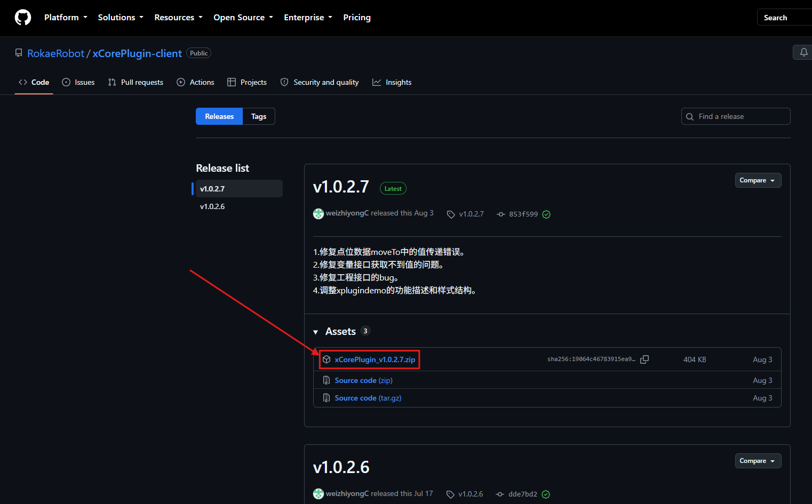Click the file icon of Source code (zip)
This screenshot has height=504, width=812.
(327, 380)
